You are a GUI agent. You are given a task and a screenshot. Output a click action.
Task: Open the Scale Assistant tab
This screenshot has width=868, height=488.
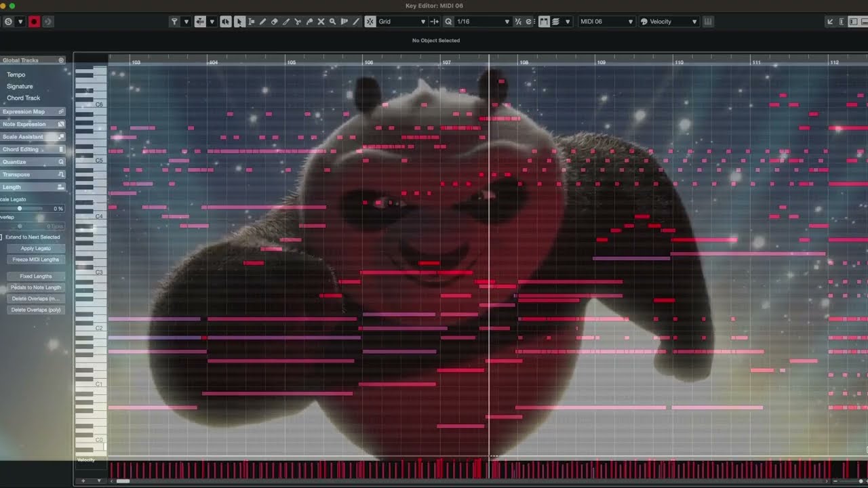33,137
